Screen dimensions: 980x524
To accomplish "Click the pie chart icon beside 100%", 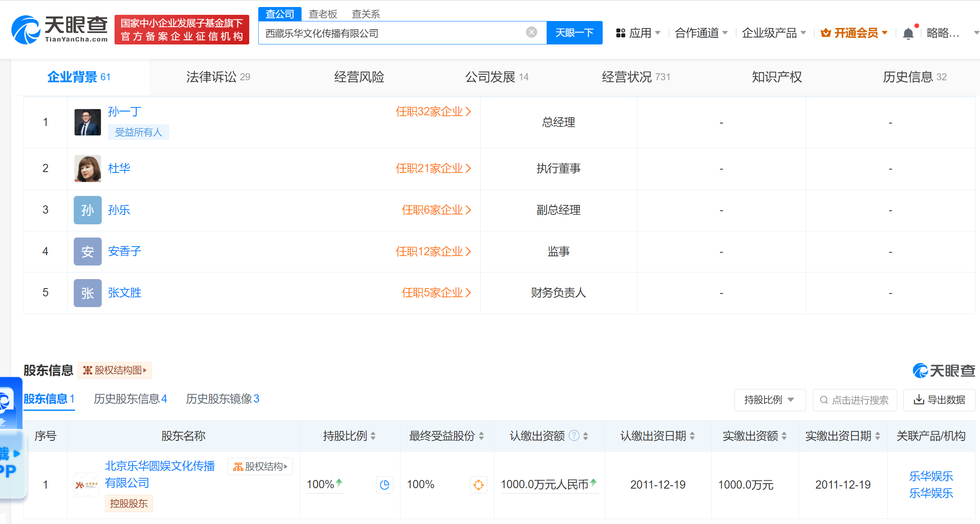I will coord(384,485).
